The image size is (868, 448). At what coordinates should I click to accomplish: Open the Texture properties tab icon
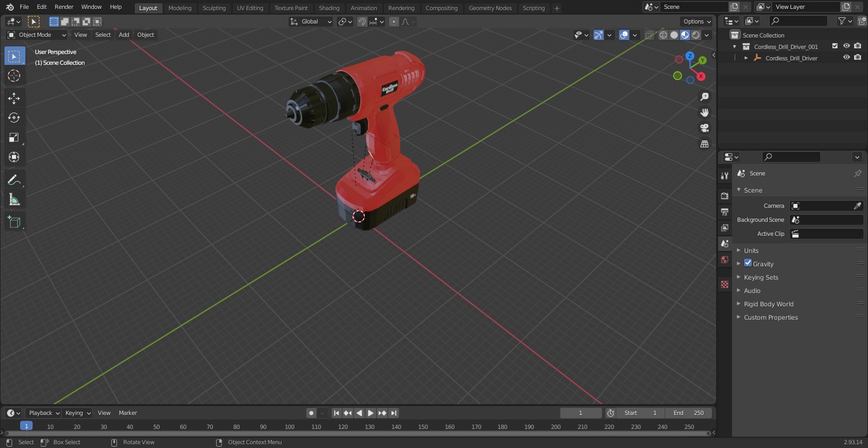pyautogui.click(x=724, y=284)
